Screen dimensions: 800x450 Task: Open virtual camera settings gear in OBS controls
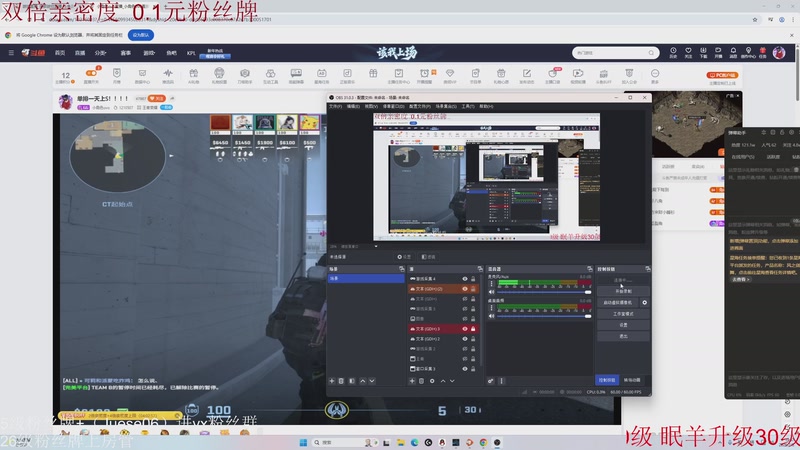click(x=644, y=303)
